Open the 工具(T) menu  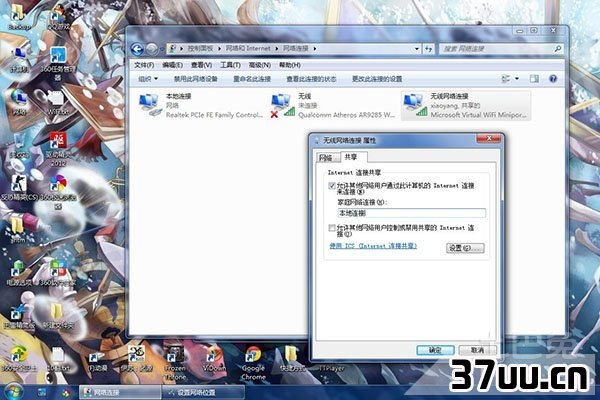(230, 65)
